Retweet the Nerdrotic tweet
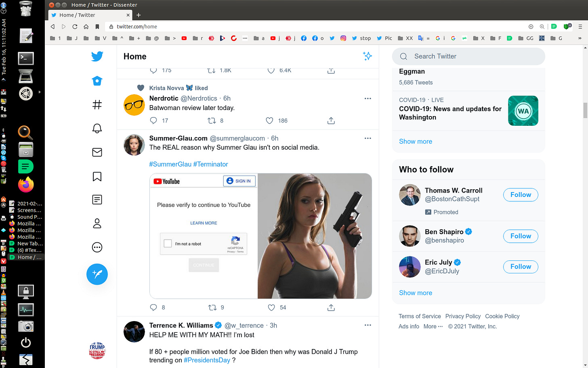The width and height of the screenshot is (588, 368). pyautogui.click(x=212, y=121)
